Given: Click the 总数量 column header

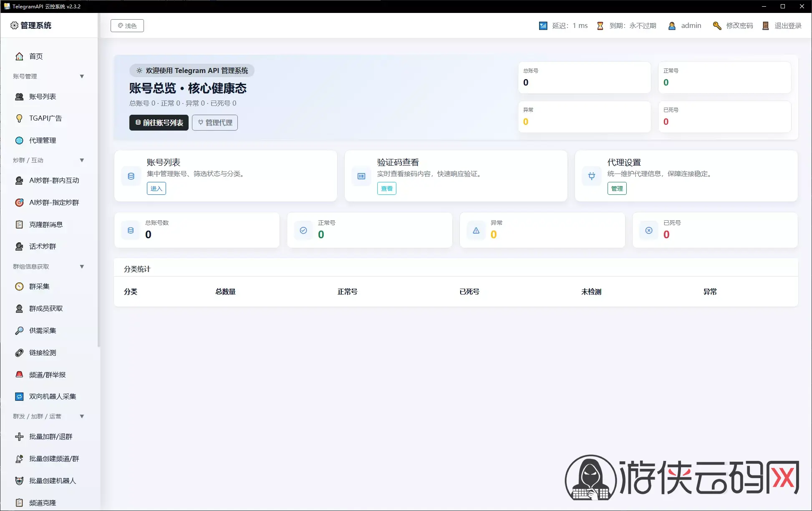Looking at the screenshot, I should point(226,292).
